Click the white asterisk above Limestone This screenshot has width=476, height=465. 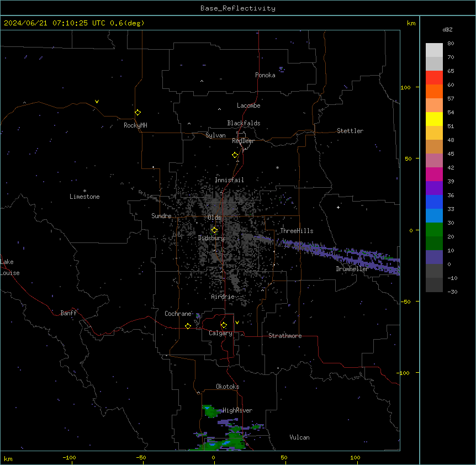click(84, 191)
